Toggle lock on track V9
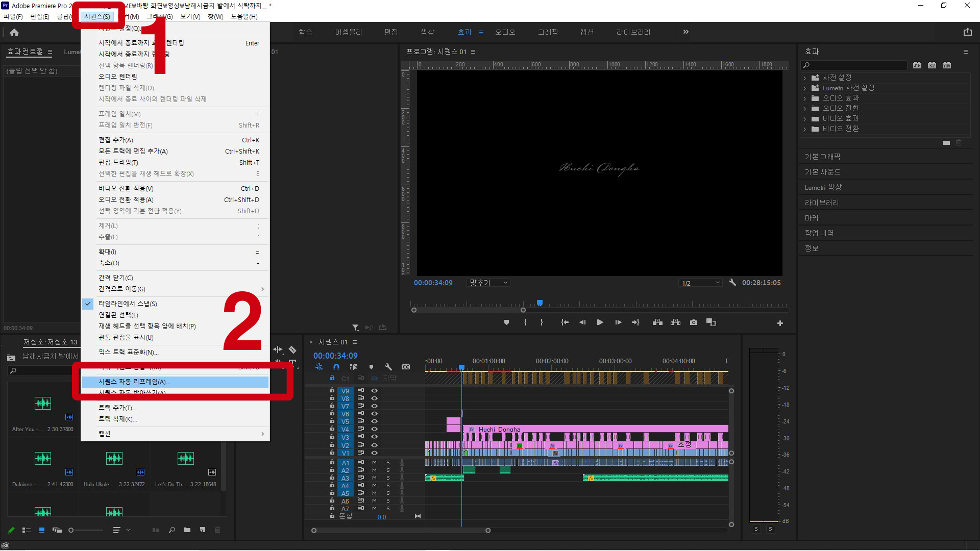The image size is (980, 551). pyautogui.click(x=332, y=391)
